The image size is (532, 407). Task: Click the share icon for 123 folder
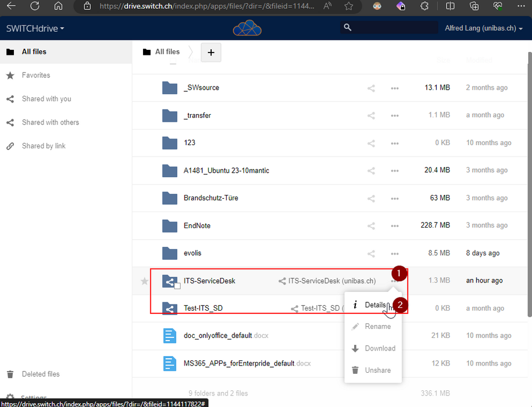371,143
